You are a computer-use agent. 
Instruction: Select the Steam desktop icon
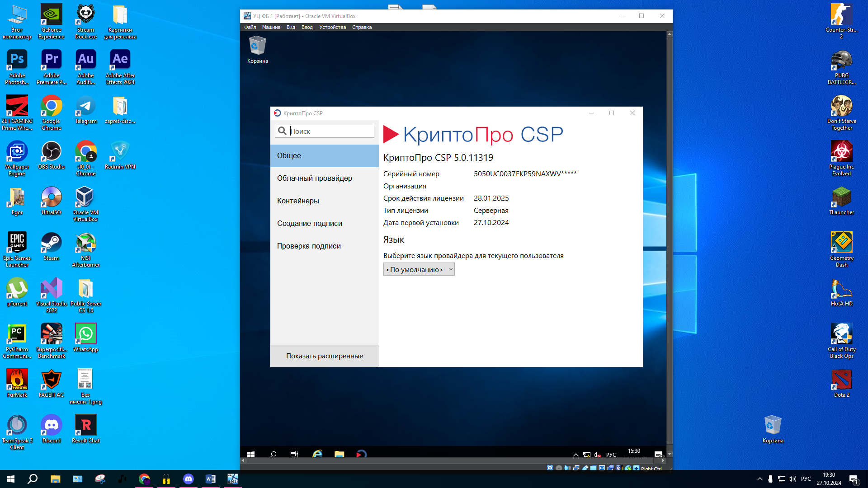pyautogui.click(x=52, y=246)
